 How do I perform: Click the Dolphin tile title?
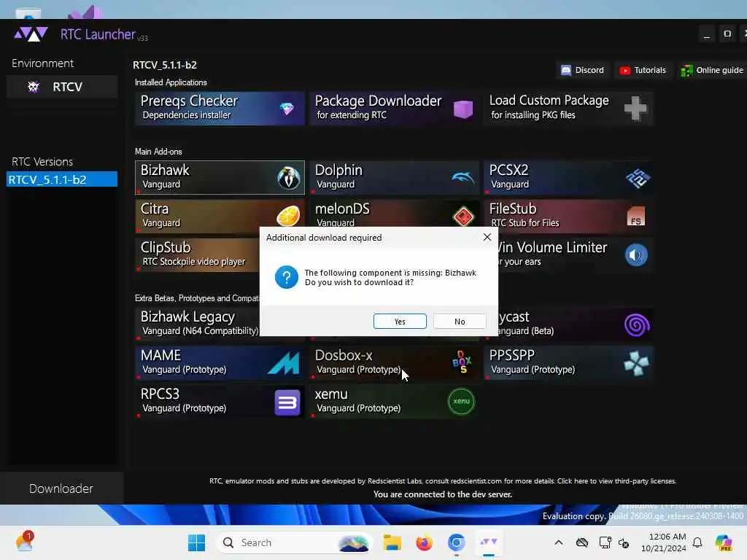point(338,170)
